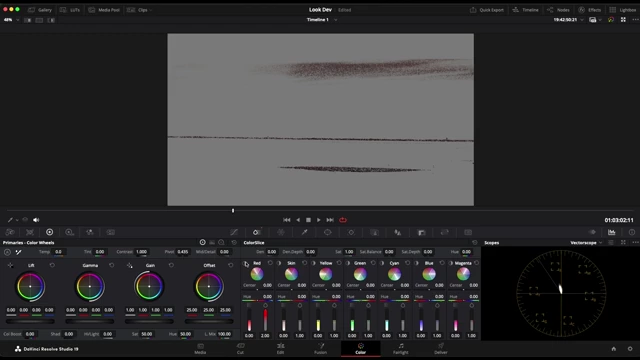Open the Effects library

[589, 10]
